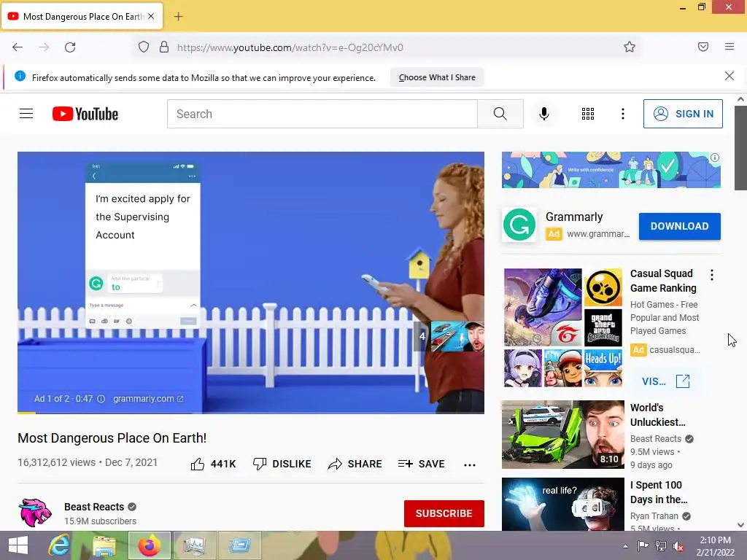The width and height of the screenshot is (747, 560).
Task: Click Choose What I Share
Action: click(x=437, y=77)
